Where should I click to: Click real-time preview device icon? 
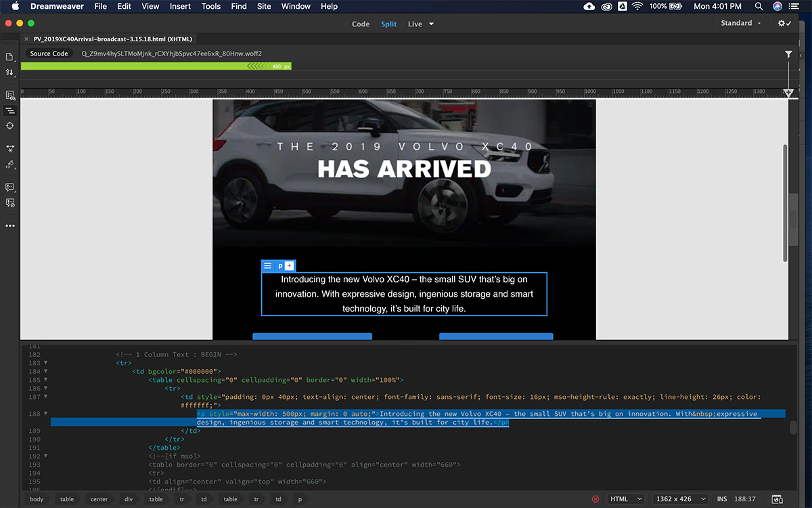coord(778,499)
